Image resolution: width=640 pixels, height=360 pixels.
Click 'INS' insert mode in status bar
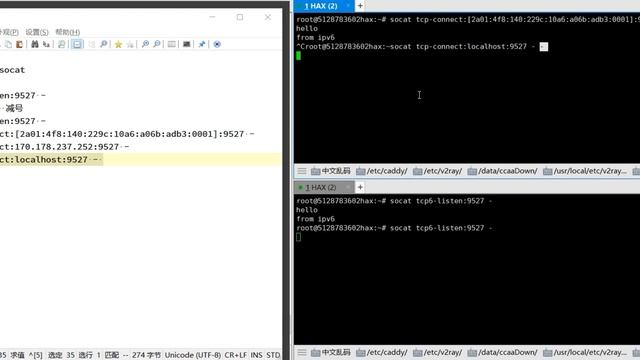point(256,355)
